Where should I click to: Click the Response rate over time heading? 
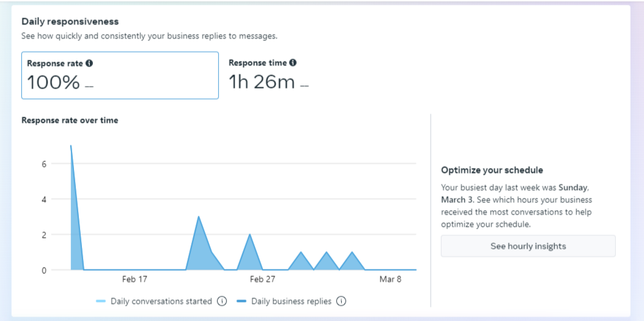click(x=70, y=120)
